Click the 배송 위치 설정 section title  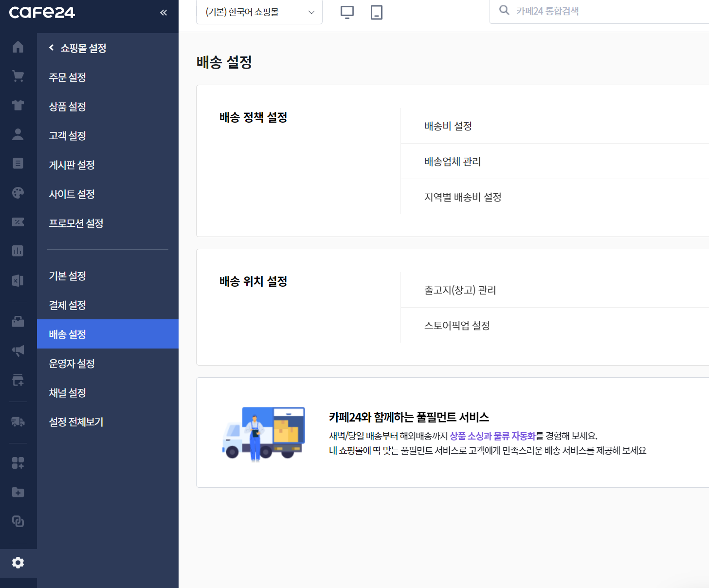coord(254,281)
